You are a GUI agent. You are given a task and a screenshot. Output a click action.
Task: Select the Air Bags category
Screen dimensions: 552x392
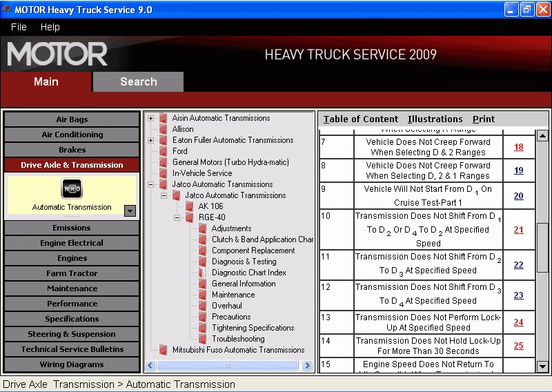coord(72,119)
